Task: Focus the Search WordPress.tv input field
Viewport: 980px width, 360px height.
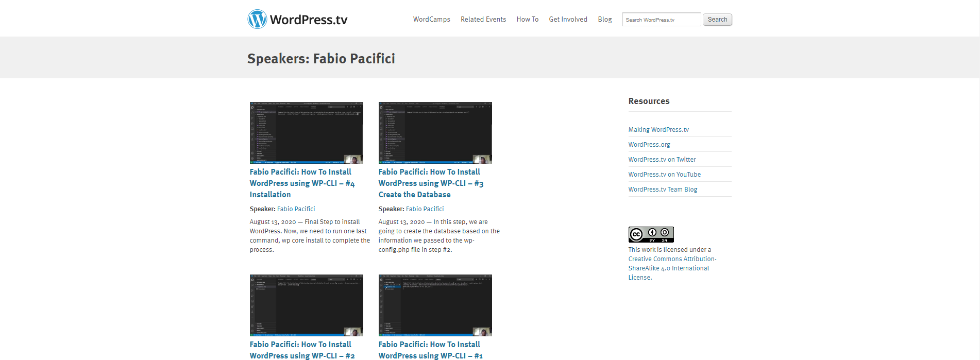Action: 662,20
